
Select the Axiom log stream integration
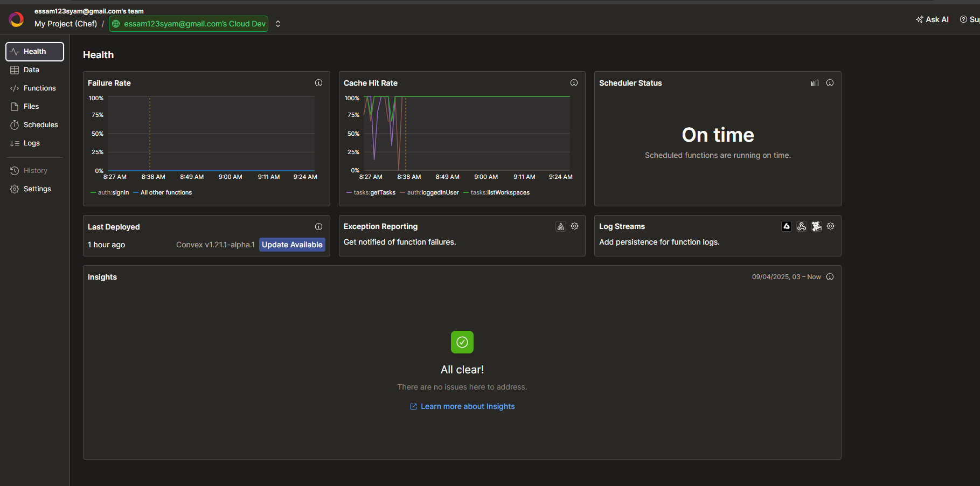pyautogui.click(x=787, y=226)
